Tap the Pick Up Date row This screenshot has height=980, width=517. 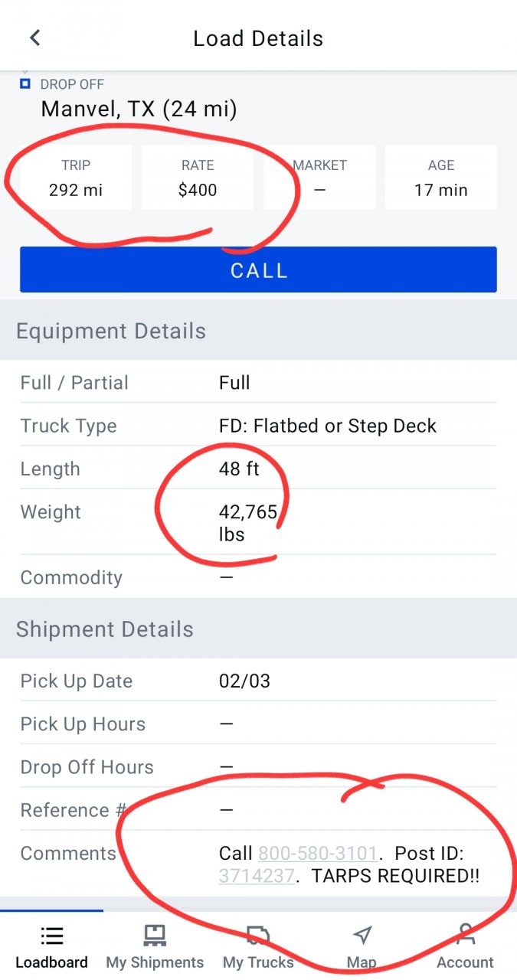click(x=258, y=681)
